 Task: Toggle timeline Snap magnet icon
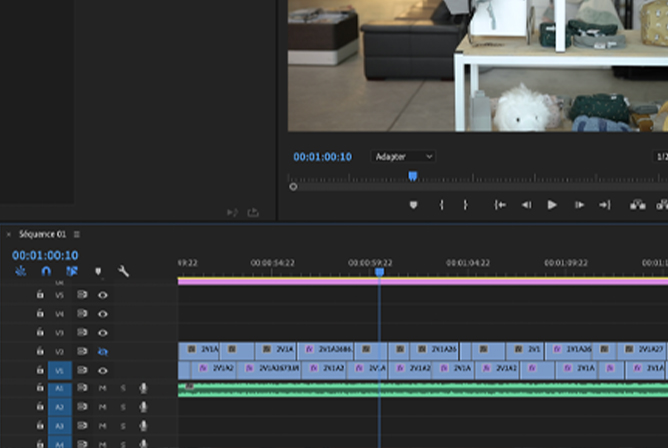pos(46,271)
